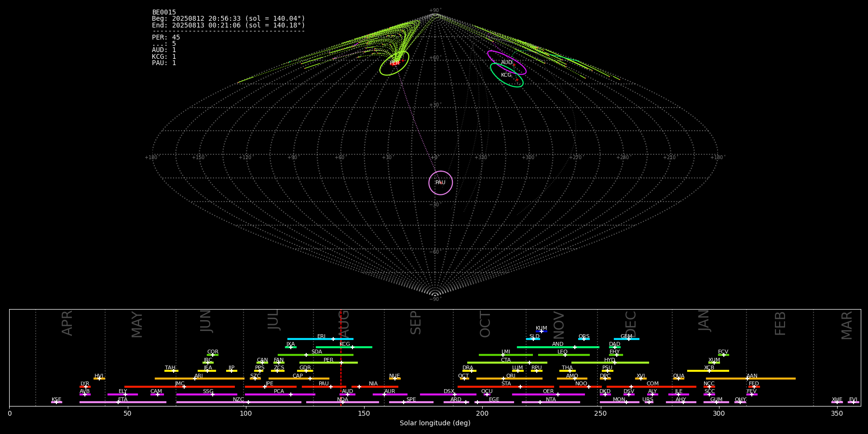This screenshot has width=868, height=434.
Task: Select the pink NTA shower bar
Action: (551, 402)
